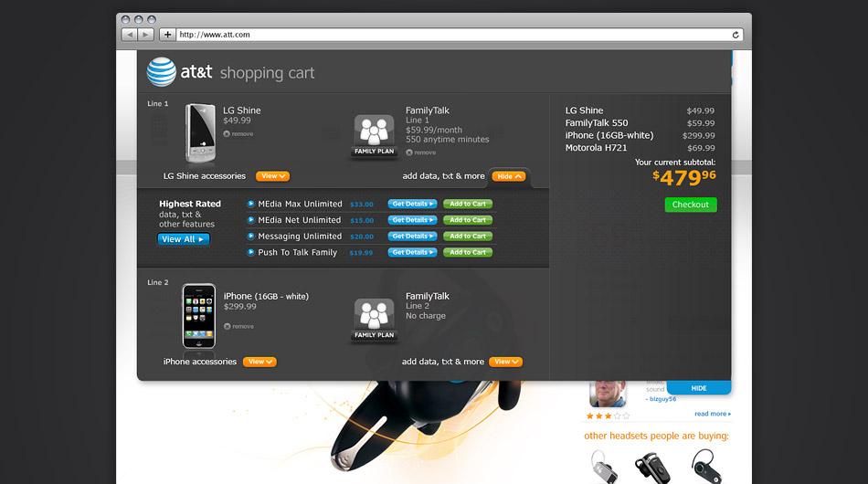Image resolution: width=868 pixels, height=484 pixels.
Task: Click the green Checkout button
Action: click(691, 205)
